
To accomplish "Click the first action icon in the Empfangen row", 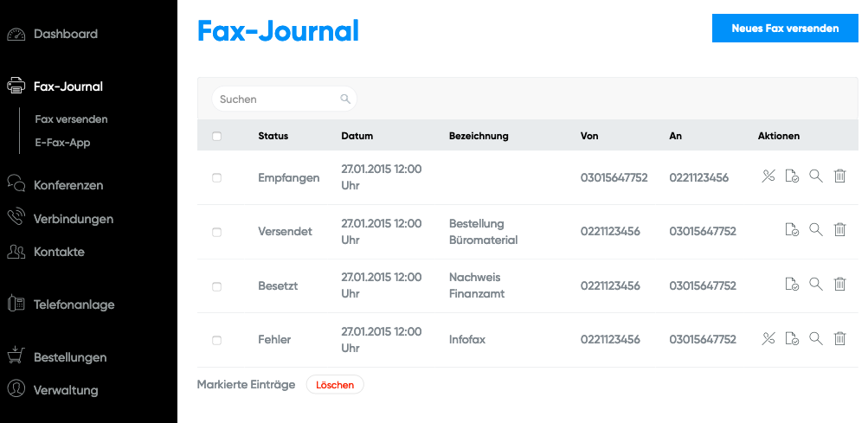I will tap(768, 176).
